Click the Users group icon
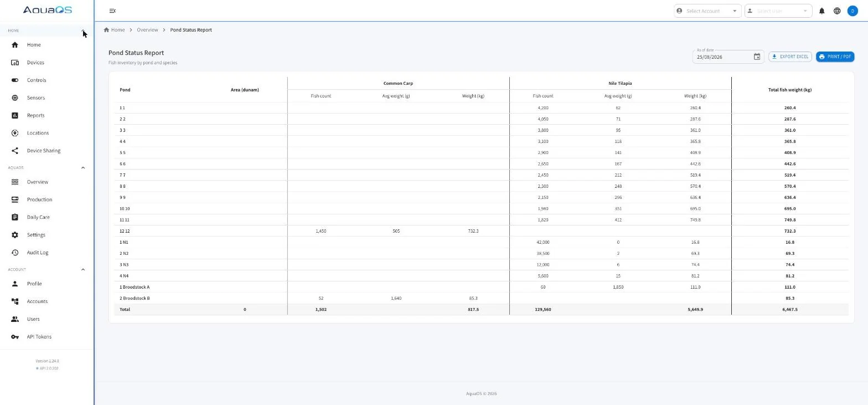Screen dimensions: 868x405 point(15,319)
